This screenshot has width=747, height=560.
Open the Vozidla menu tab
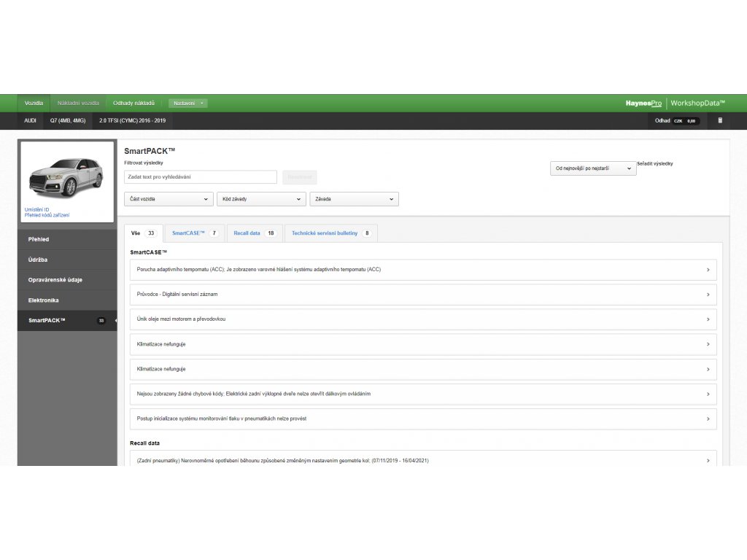coord(34,103)
